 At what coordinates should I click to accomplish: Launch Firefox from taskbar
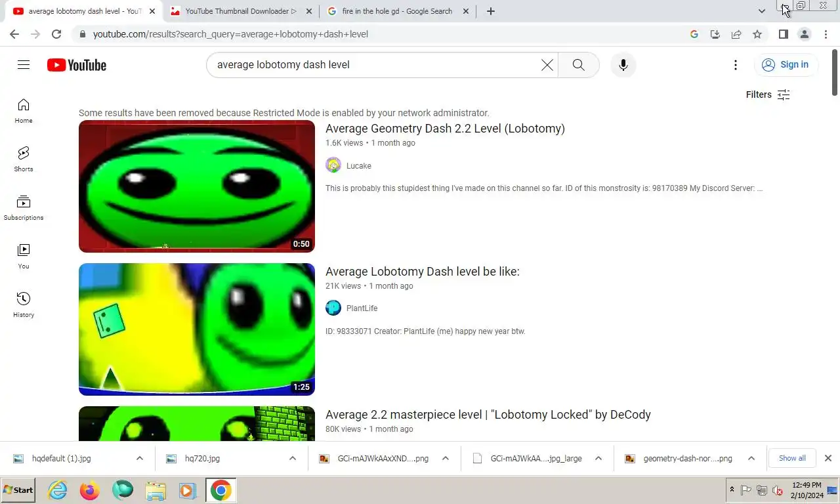(90, 490)
